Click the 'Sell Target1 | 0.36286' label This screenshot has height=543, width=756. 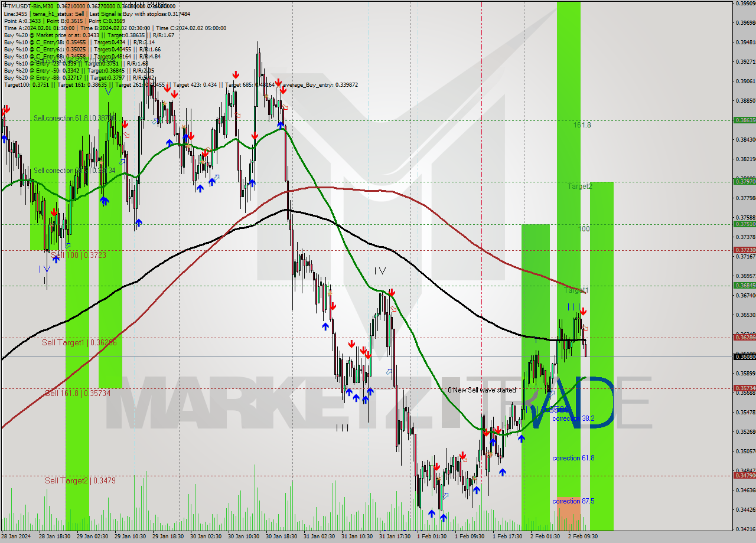[79, 342]
